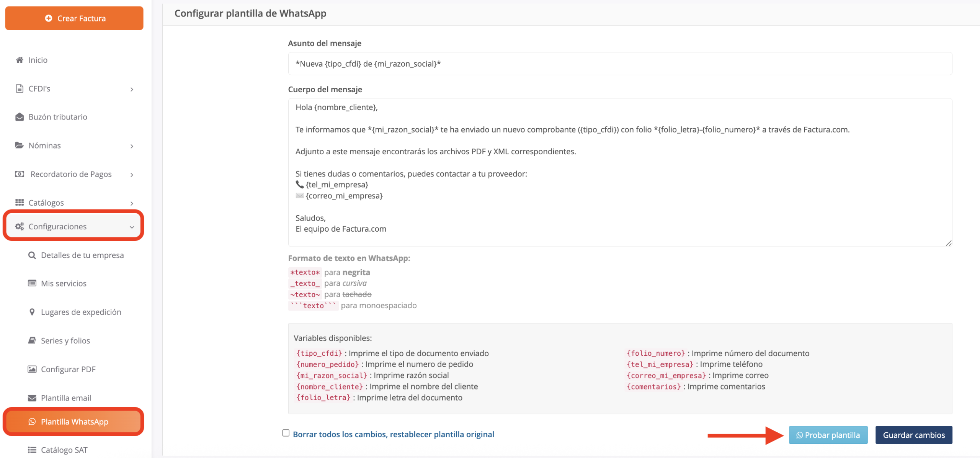Click the plus icon in Crear Factura button
The width and height of the screenshot is (980, 458).
49,18
